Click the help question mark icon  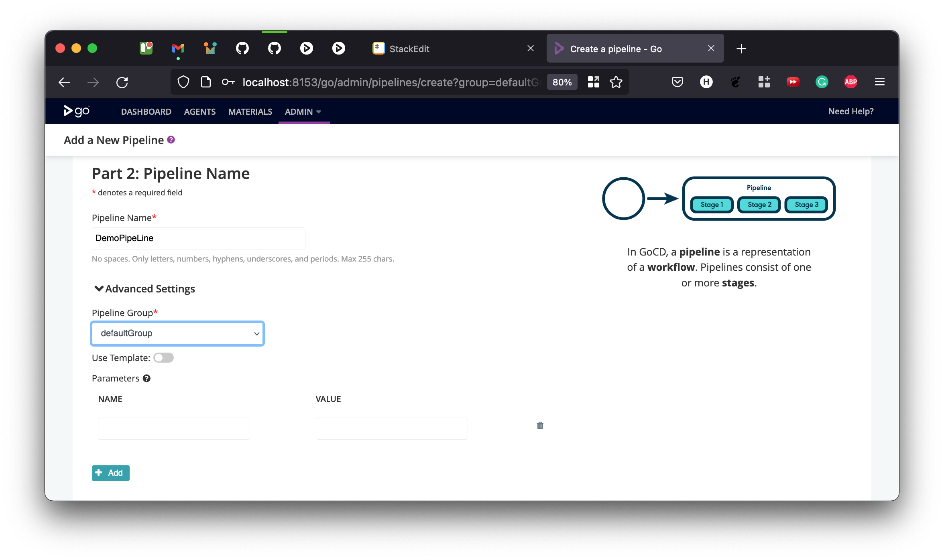click(x=172, y=140)
